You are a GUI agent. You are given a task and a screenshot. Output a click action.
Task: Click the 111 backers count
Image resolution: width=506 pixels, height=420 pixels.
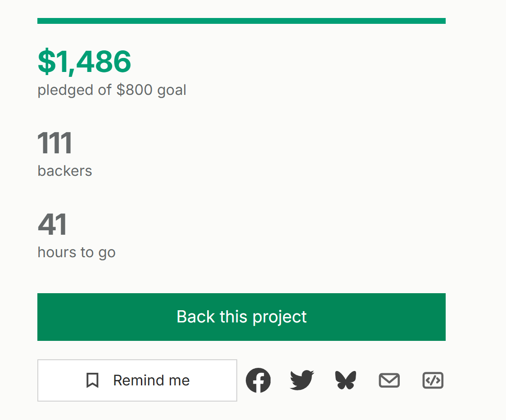click(54, 143)
